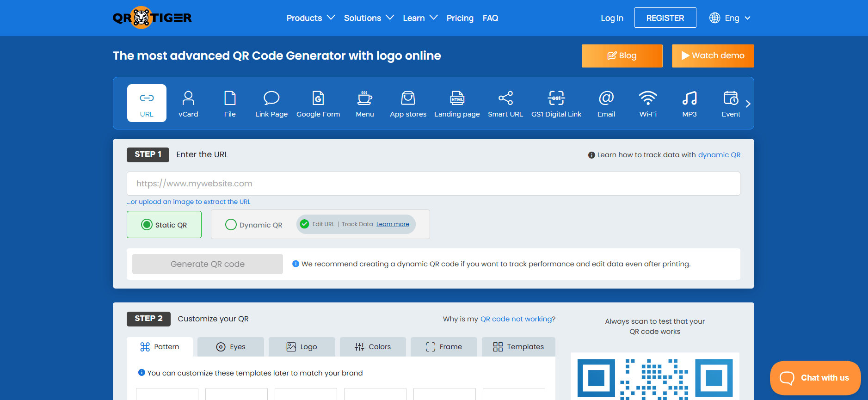Click Learn more link for Dynamic QR
This screenshot has width=868, height=400.
tap(393, 224)
